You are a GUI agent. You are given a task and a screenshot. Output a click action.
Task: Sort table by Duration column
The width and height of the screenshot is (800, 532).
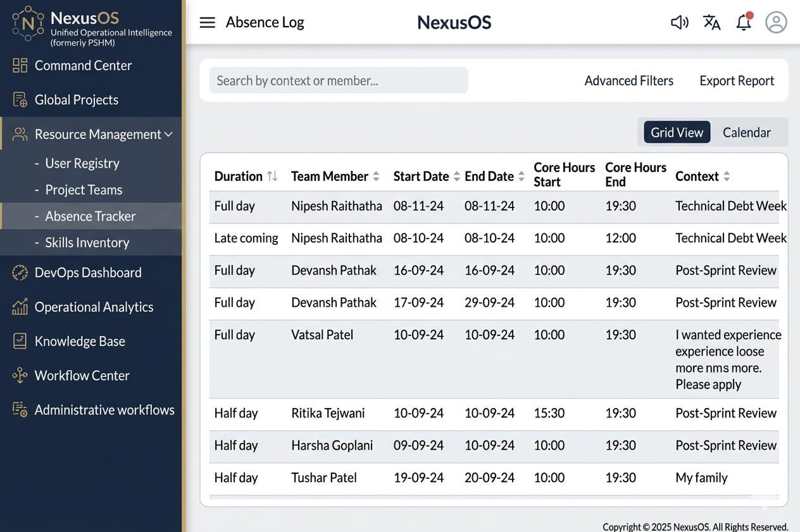click(272, 176)
